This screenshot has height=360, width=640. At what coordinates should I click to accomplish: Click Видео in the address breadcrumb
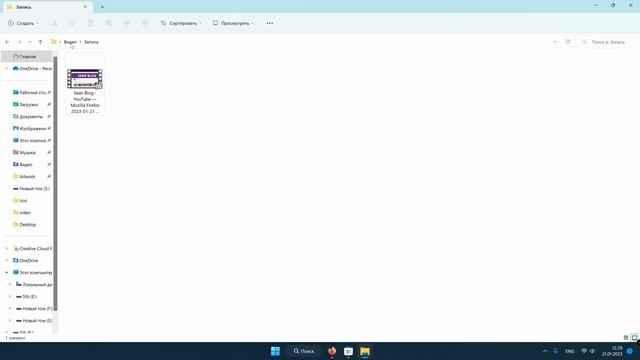pyautogui.click(x=70, y=42)
